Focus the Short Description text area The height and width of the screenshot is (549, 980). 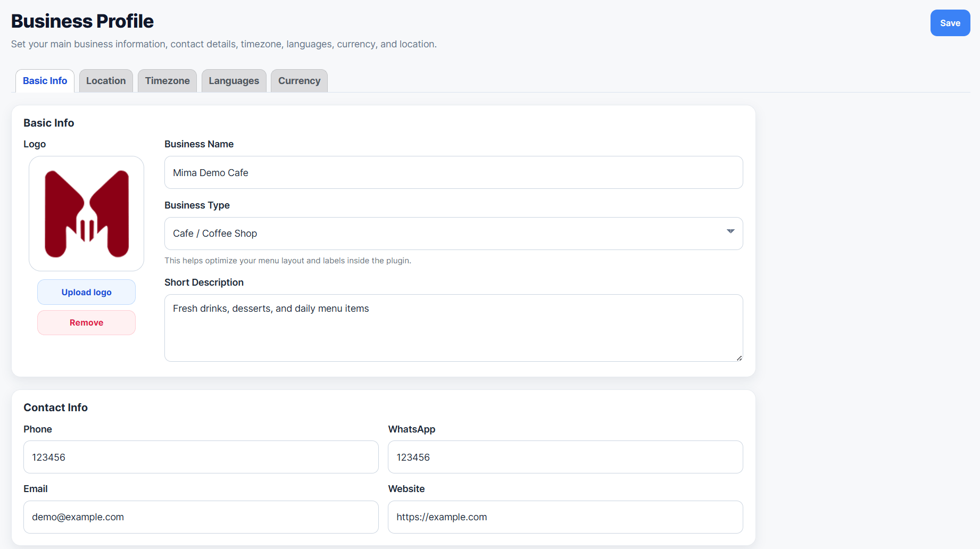[453, 328]
